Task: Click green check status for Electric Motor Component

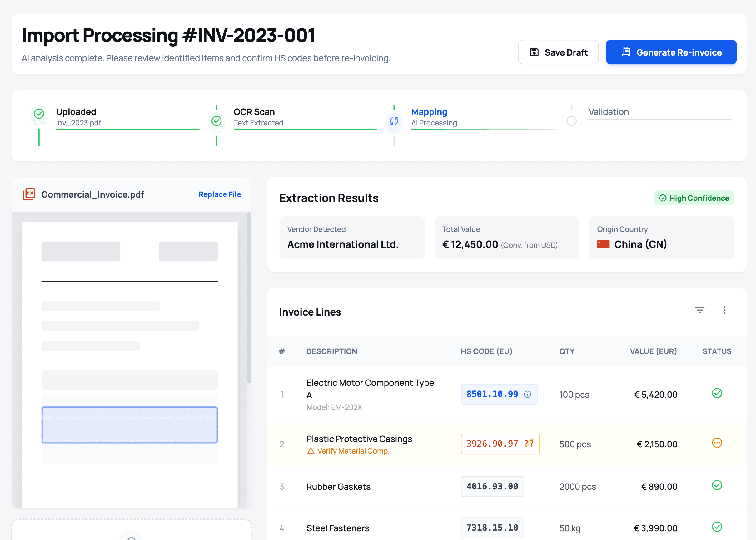Action: [x=717, y=393]
